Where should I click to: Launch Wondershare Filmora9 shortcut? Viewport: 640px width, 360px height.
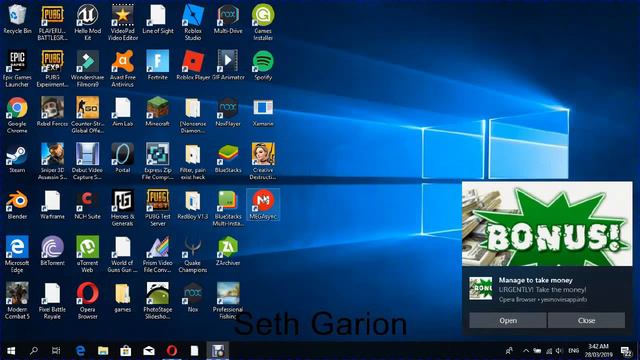point(87,69)
